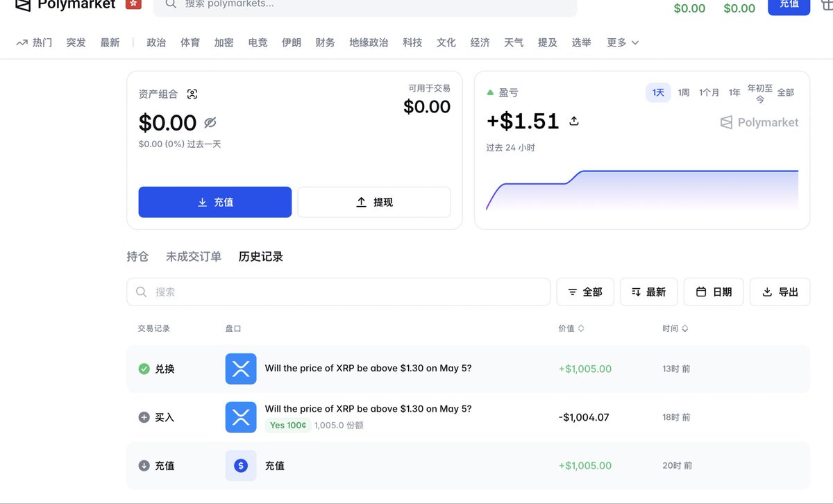Image resolution: width=833 pixels, height=504 pixels.
Task: Click the down-arrow icon on 充值 row
Action: pos(144,466)
